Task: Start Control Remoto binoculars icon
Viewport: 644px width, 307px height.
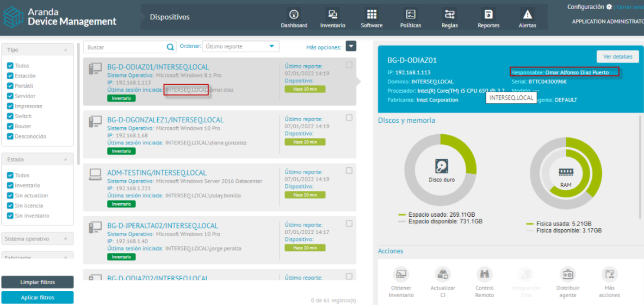Action: click(484, 274)
